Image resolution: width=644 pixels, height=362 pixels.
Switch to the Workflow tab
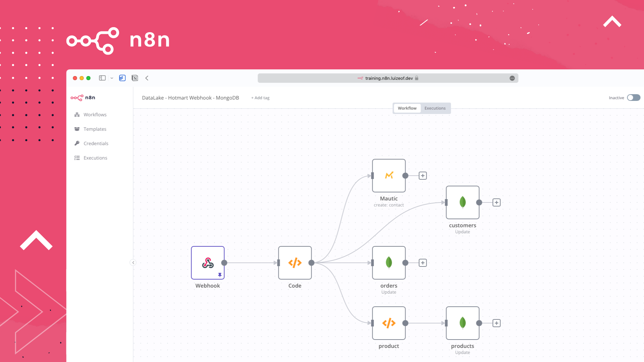click(x=407, y=108)
